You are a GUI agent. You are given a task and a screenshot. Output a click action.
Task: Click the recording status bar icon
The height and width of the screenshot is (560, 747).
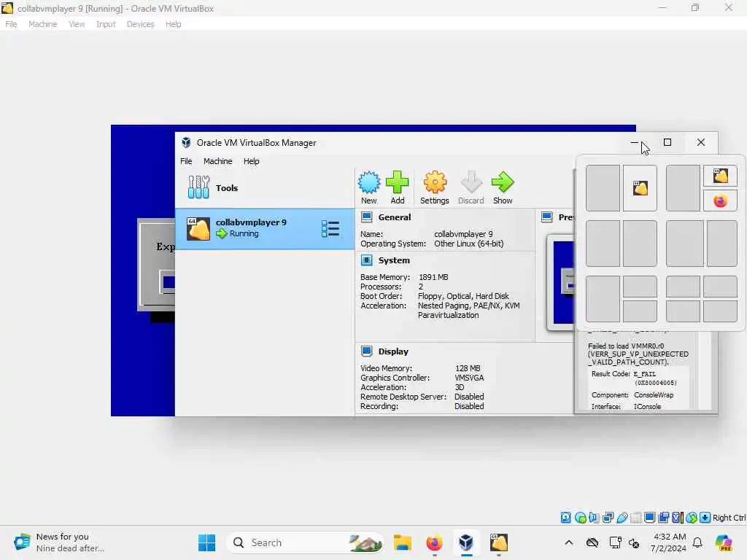coord(664,518)
